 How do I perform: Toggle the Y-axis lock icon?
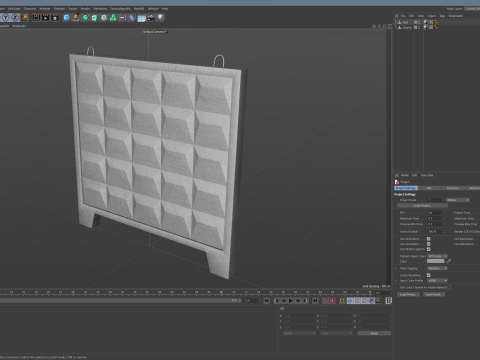point(6,17)
